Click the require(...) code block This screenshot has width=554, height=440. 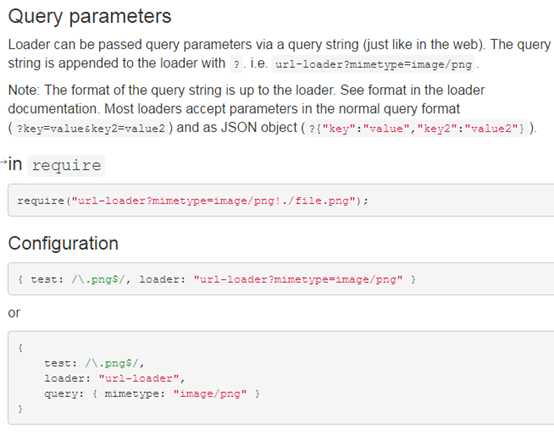[x=281, y=200]
